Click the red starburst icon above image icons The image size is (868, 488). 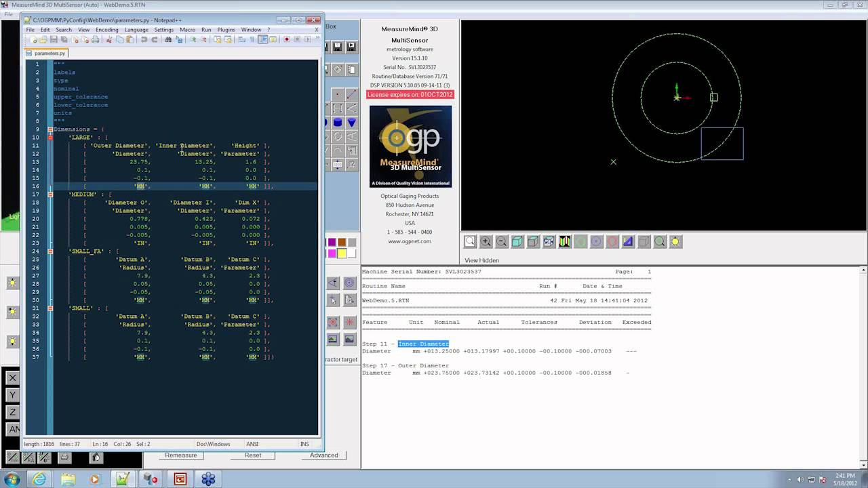click(x=349, y=322)
